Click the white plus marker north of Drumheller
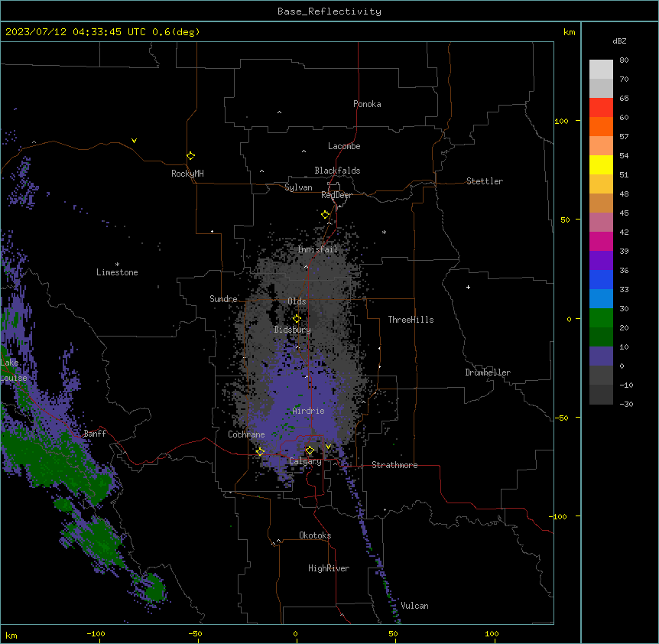Screen dimensions: 659x644 click(x=468, y=287)
